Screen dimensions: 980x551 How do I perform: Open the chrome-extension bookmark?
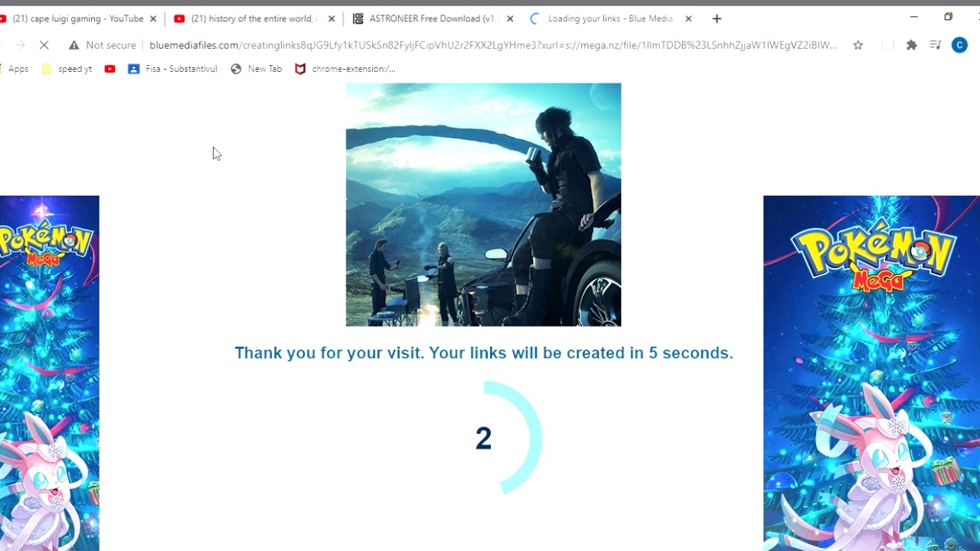pyautogui.click(x=345, y=69)
